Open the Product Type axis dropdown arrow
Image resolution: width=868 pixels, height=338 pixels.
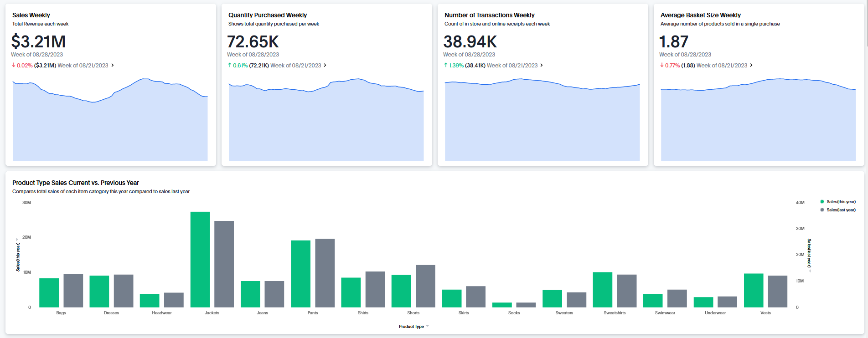pyautogui.click(x=427, y=326)
